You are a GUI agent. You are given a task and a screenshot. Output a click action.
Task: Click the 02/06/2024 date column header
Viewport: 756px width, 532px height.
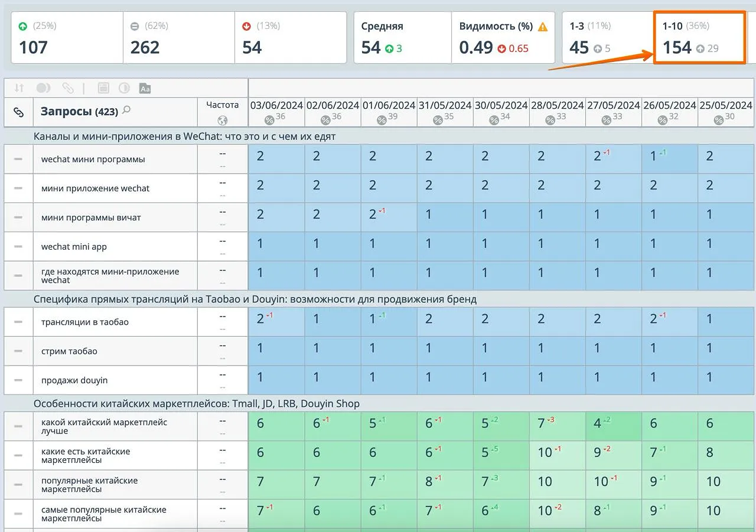333,106
